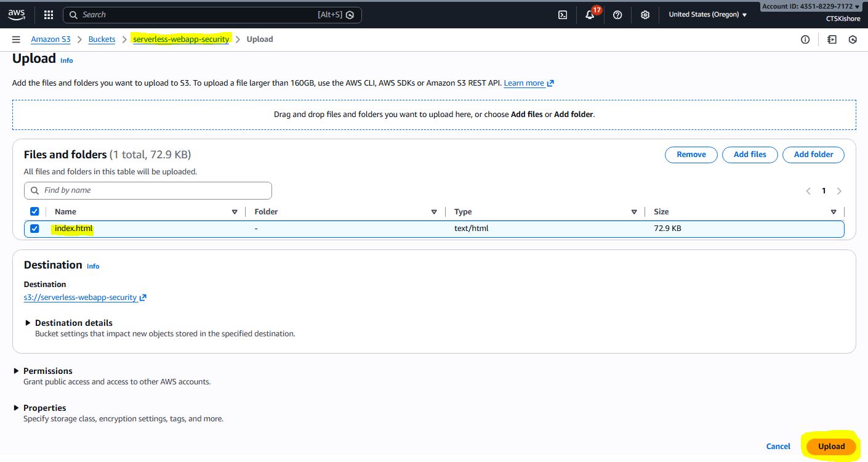
Task: Uncheck the index.html file checkbox
Action: [x=34, y=229]
